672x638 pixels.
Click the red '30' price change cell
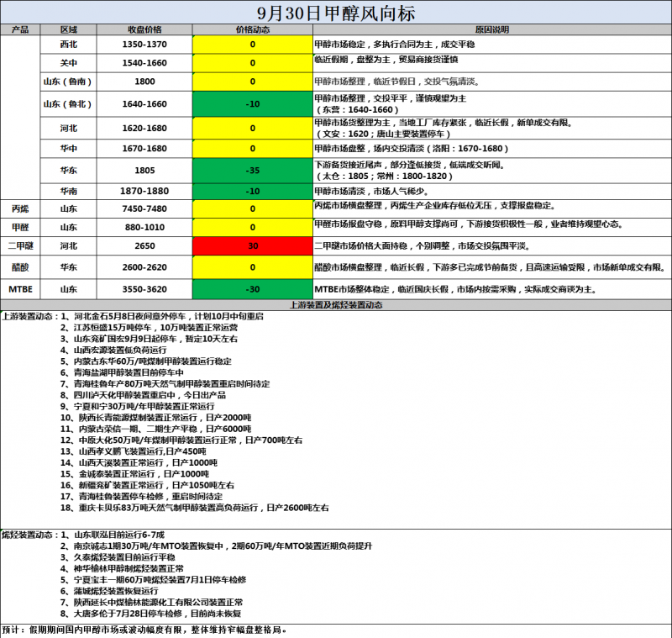click(x=253, y=245)
